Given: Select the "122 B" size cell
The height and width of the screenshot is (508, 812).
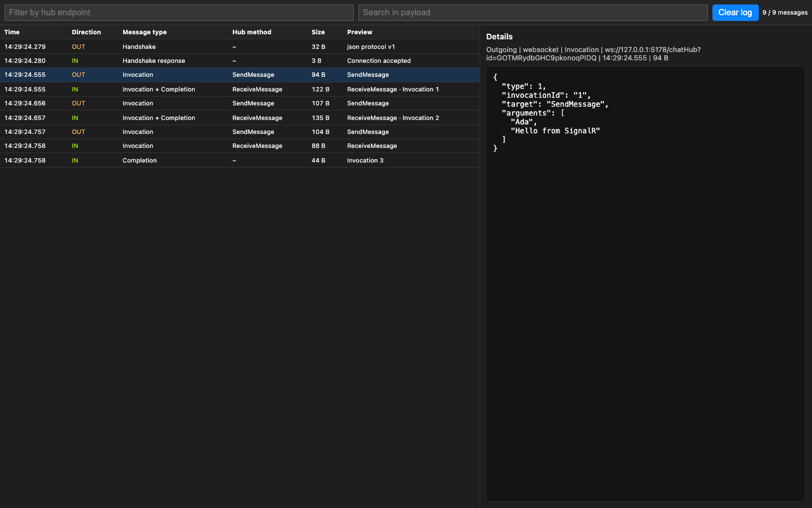Looking at the screenshot, I should click(320, 90).
